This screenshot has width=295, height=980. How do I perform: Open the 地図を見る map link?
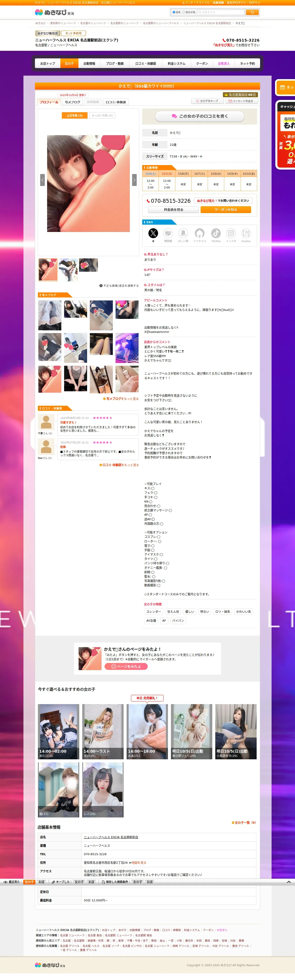pyautogui.click(x=139, y=863)
